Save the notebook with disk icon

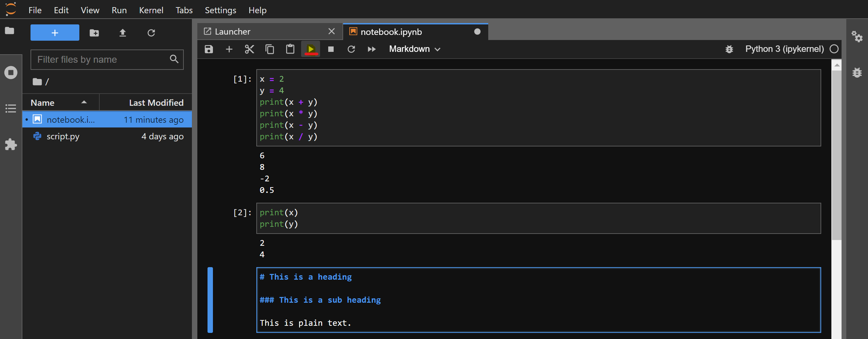point(209,49)
